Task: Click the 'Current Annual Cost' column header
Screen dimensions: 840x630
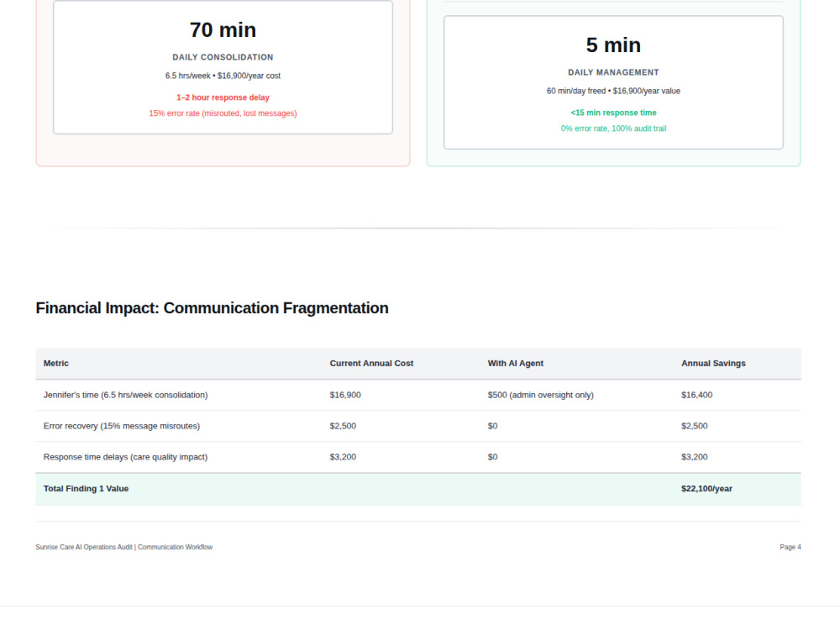Action: coord(371,363)
